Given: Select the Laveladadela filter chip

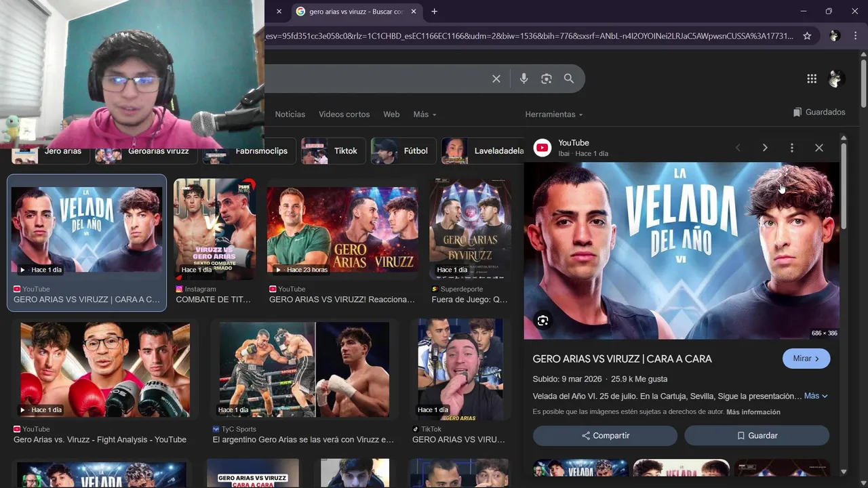Looking at the screenshot, I should (x=483, y=151).
